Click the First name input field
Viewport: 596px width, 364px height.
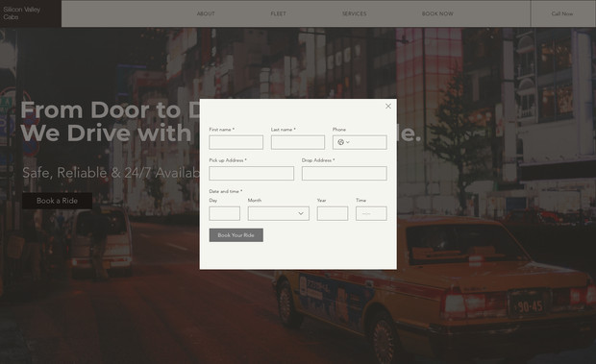click(x=236, y=142)
